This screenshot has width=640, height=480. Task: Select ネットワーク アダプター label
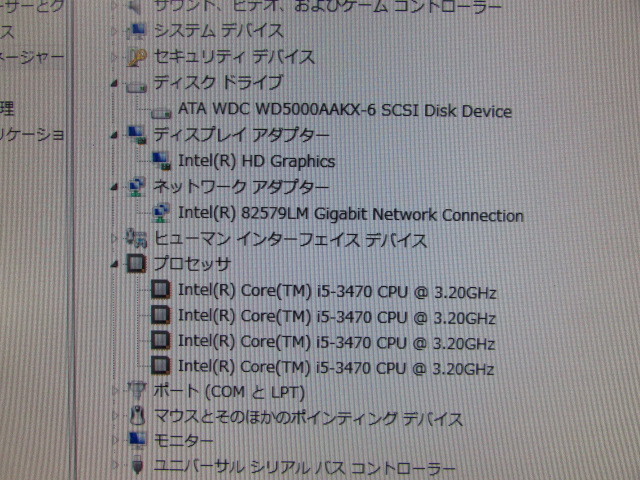point(241,187)
